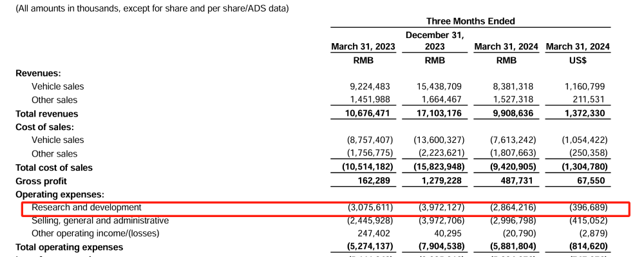Select the amounts in thousands note text
The width and height of the screenshot is (644, 257).
point(152,8)
